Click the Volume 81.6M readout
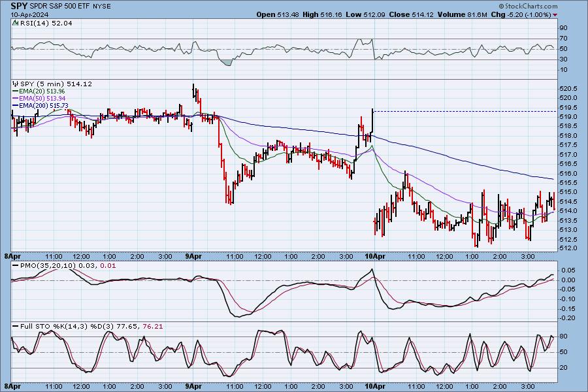 click(x=462, y=14)
